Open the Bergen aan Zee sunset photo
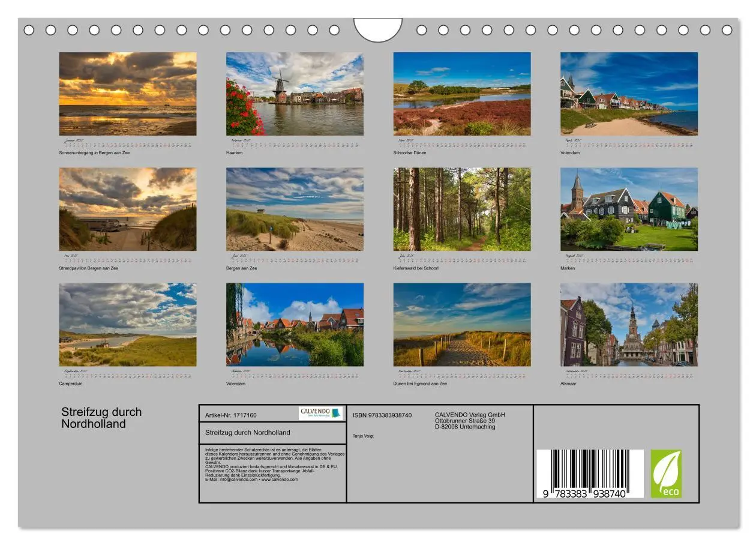The height and width of the screenshot is (545, 756). pyautogui.click(x=128, y=94)
